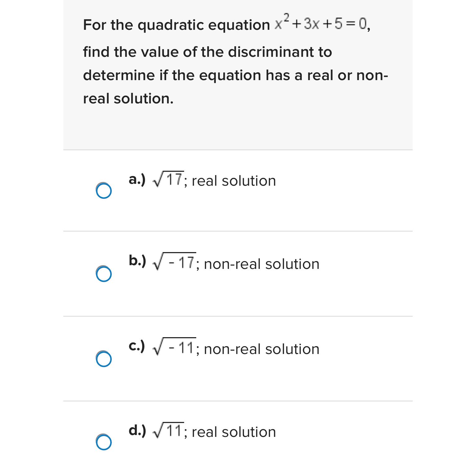Image resolution: width=476 pixels, height=476 pixels.
Task: Pick the radio button for answer d
Action: click(x=104, y=442)
